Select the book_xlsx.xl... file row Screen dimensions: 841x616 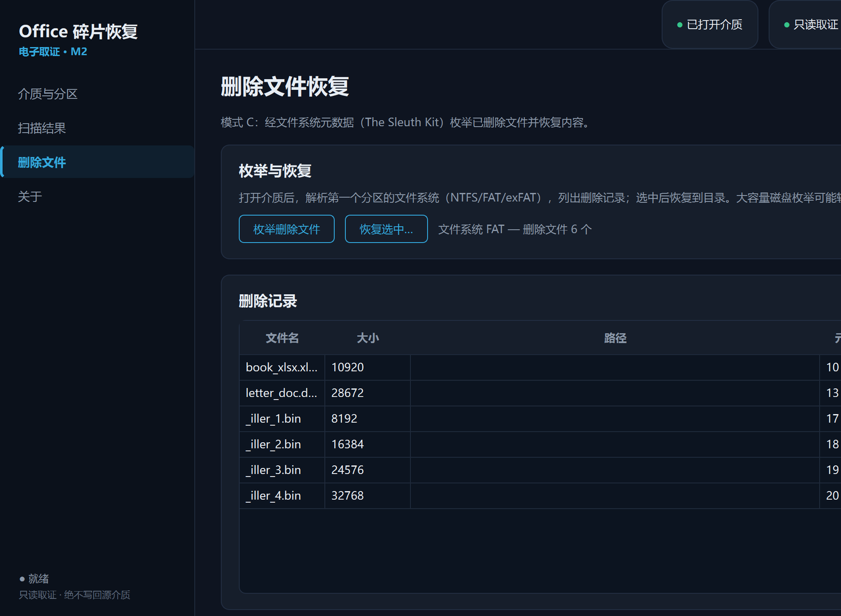click(x=282, y=367)
